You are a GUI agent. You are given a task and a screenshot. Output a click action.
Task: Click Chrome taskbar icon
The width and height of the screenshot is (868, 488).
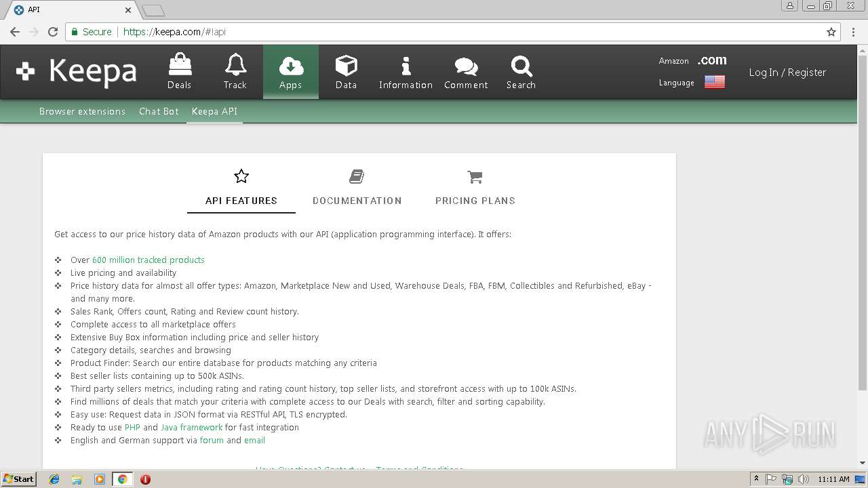pos(122,479)
